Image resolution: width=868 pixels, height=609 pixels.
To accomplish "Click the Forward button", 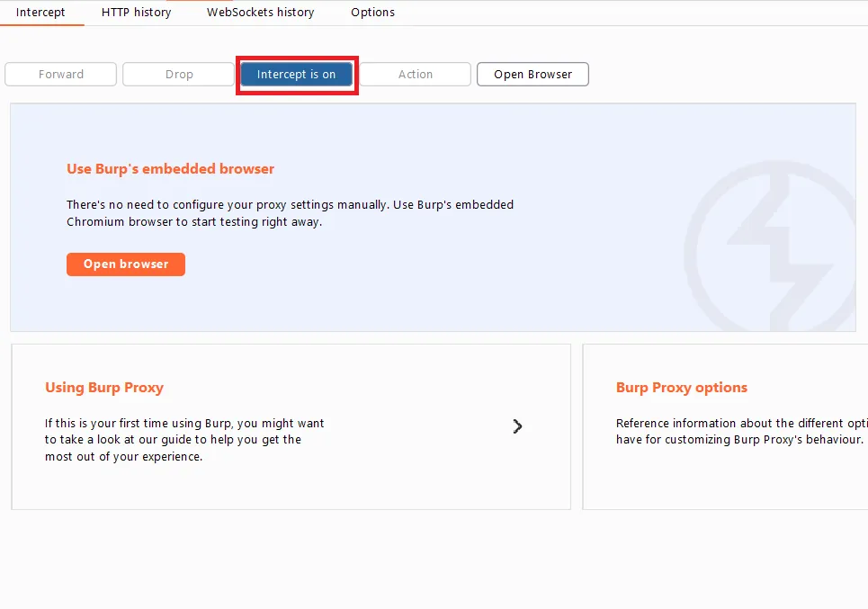I will pos(61,74).
